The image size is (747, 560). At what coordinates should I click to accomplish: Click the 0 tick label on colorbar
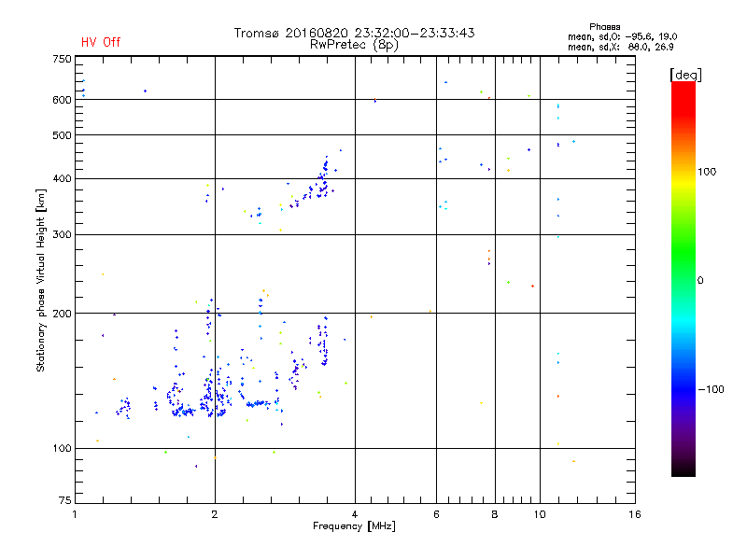[701, 280]
